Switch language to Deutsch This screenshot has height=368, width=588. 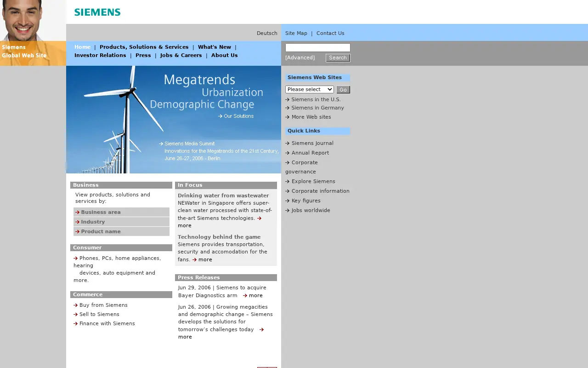[x=267, y=33]
